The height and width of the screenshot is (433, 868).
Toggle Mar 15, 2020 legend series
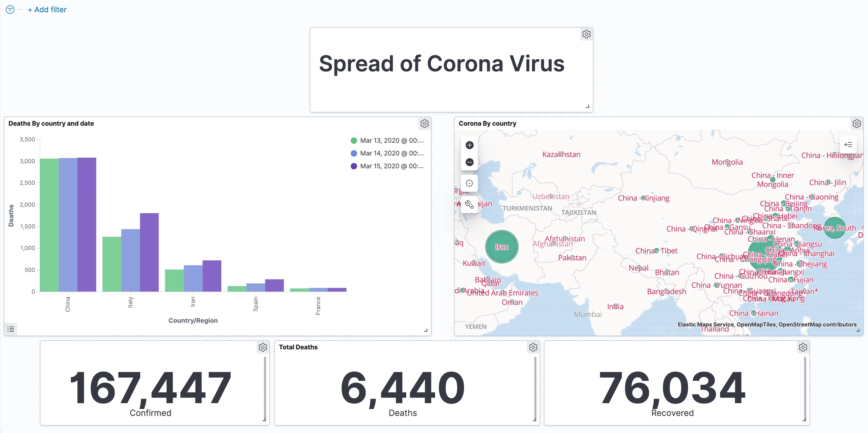[387, 166]
